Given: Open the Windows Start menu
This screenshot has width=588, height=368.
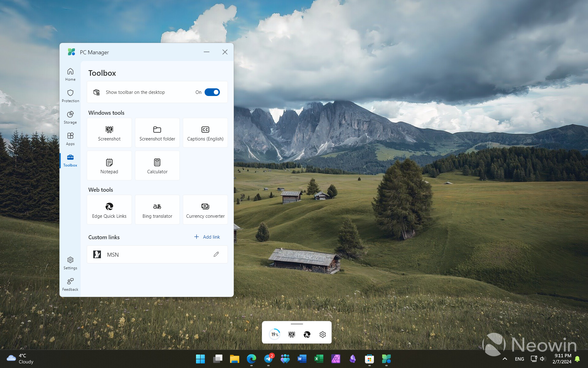Looking at the screenshot, I should 200,359.
